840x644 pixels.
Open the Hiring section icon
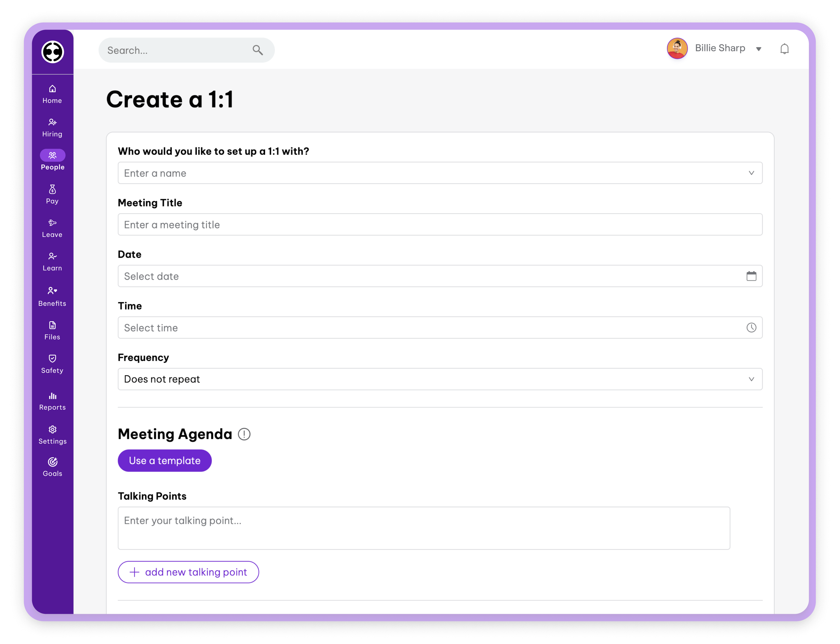pyautogui.click(x=53, y=123)
